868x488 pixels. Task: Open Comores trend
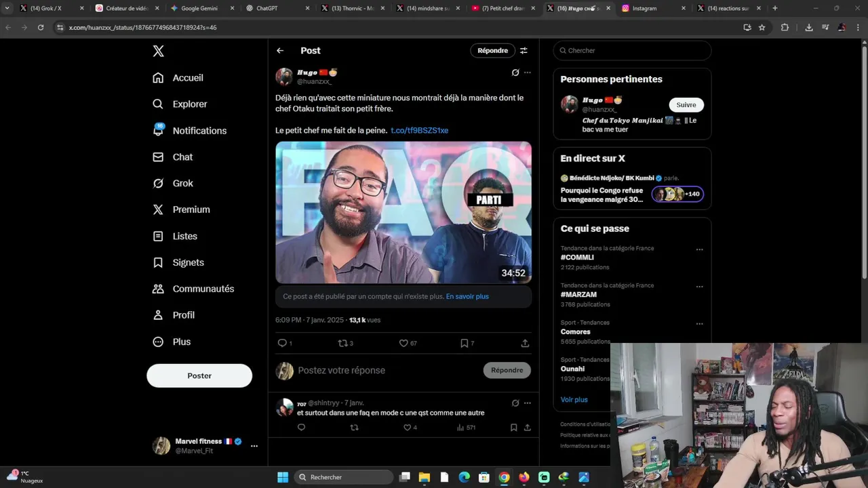[x=575, y=332]
